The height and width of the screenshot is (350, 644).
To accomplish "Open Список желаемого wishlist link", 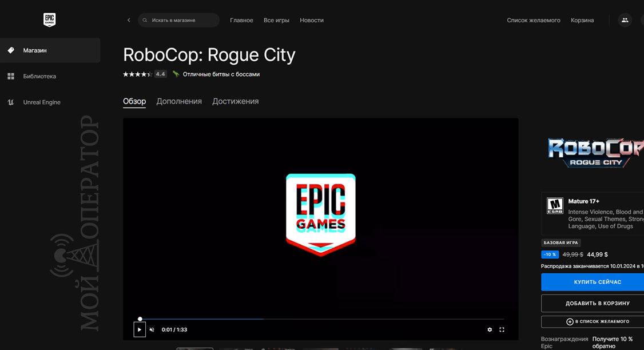I will [x=534, y=20].
